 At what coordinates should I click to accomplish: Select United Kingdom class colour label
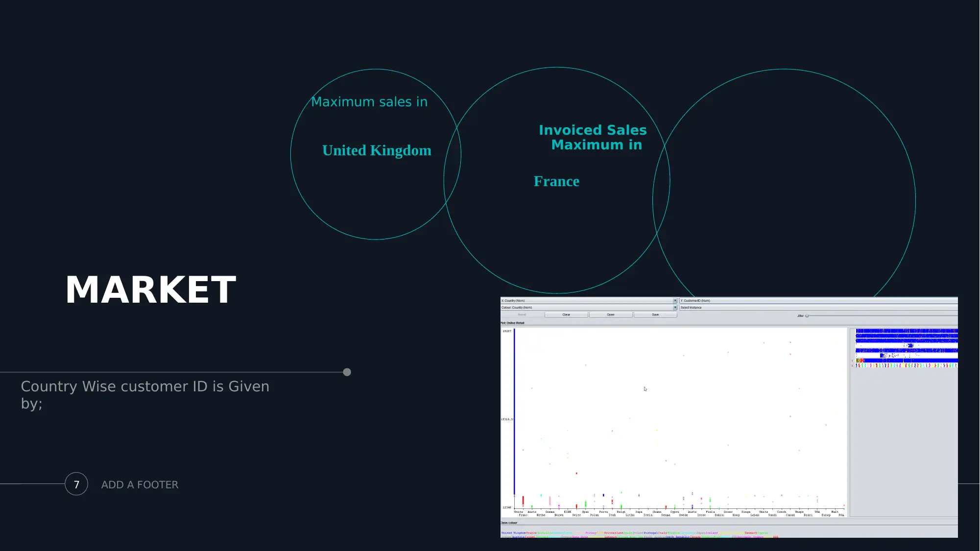[513, 533]
